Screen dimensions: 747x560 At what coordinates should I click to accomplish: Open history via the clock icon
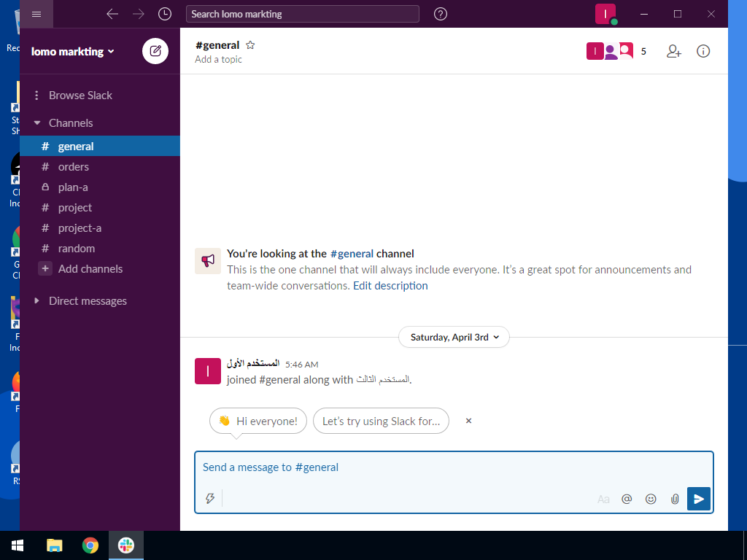pos(165,14)
